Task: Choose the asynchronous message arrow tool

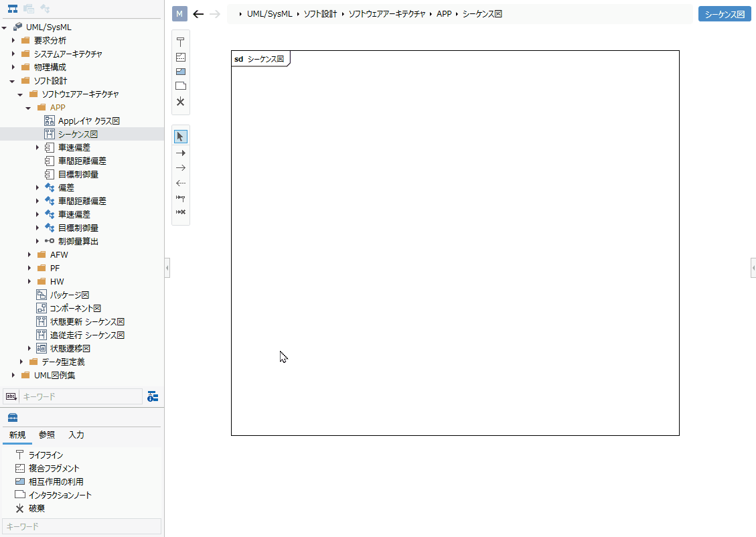Action: (x=180, y=168)
